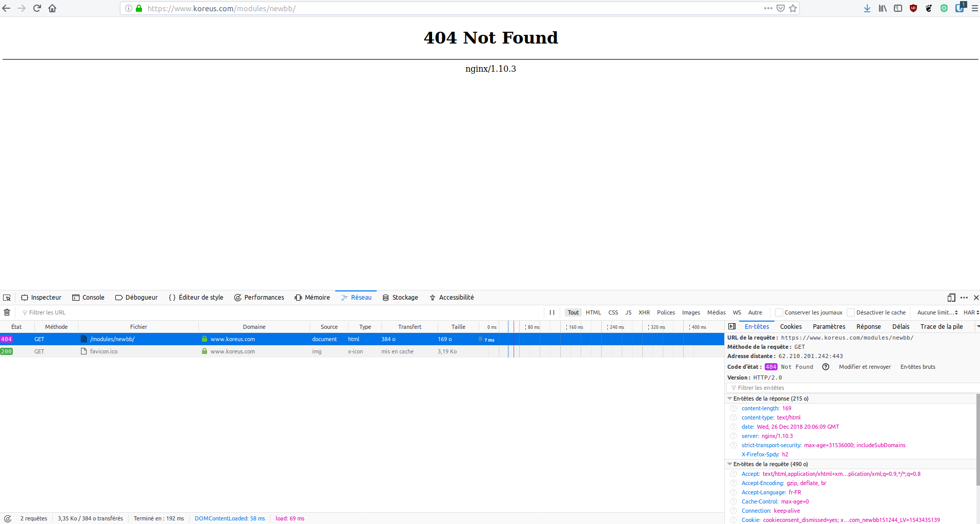Enable the Désactiver le cache checkbox
This screenshot has width=980, height=524.
click(851, 312)
